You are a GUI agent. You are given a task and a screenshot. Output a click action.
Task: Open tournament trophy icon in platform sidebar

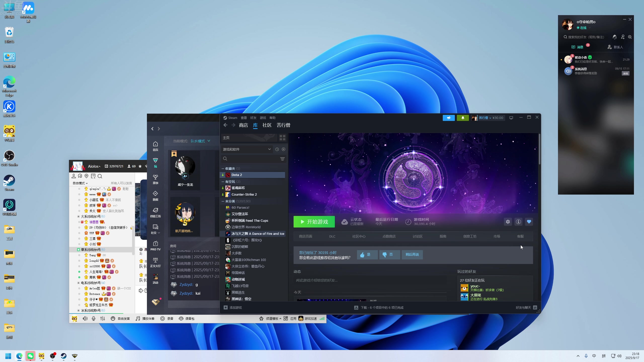[155, 179]
